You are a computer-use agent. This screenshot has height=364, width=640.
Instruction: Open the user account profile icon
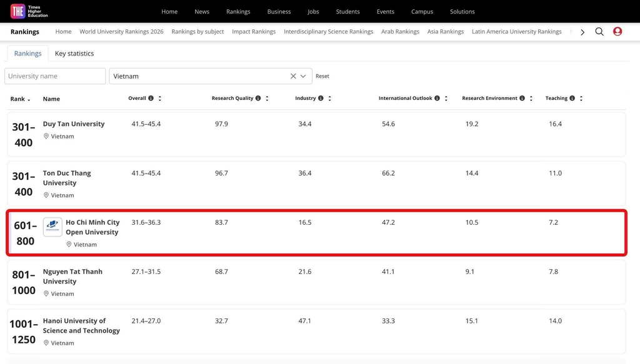(x=617, y=32)
